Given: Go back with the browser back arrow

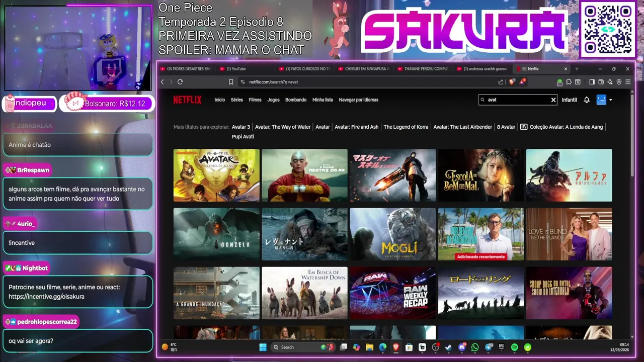Looking at the screenshot, I should [x=162, y=82].
